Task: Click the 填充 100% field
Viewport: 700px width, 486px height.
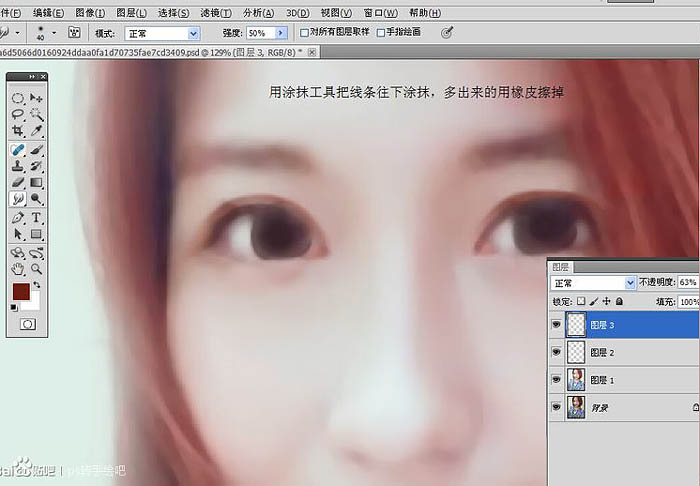Action: coord(688,302)
